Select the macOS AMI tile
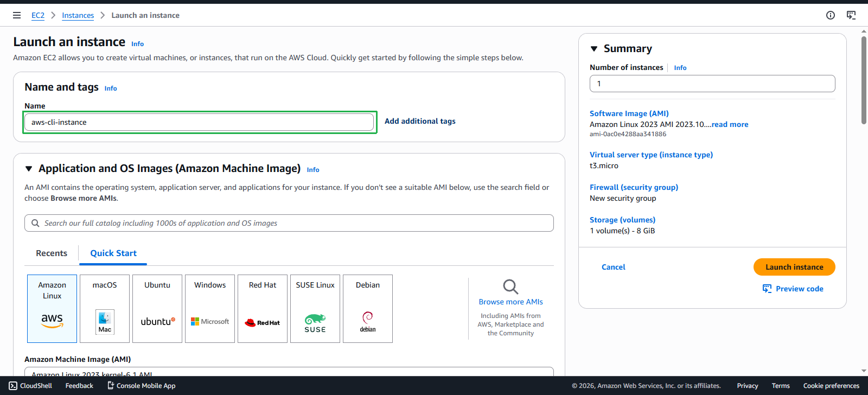868x395 pixels. pyautogui.click(x=105, y=309)
